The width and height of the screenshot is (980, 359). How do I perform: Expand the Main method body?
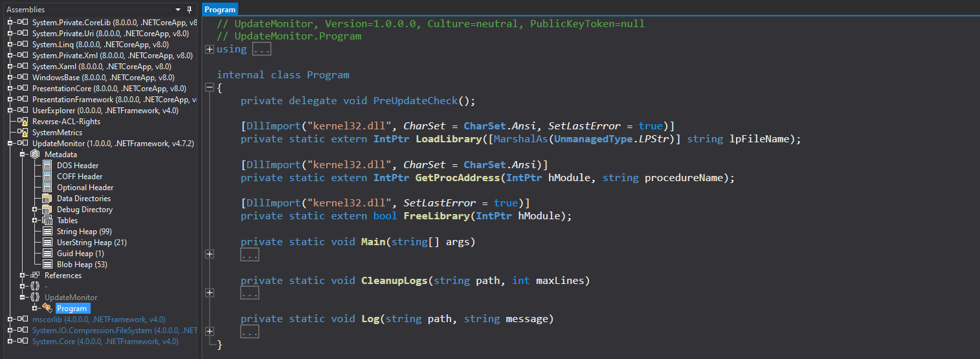[x=209, y=254]
